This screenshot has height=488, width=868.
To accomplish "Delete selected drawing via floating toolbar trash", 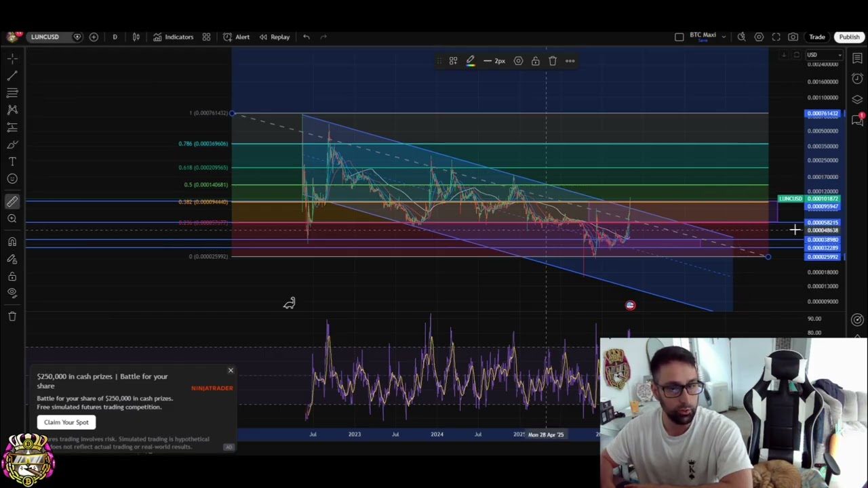I will 553,61.
